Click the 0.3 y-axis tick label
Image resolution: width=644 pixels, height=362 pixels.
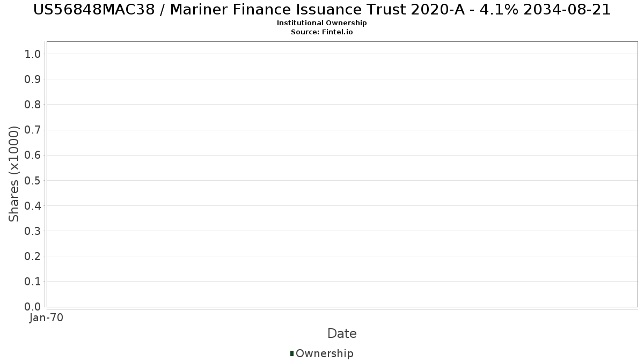[33, 231]
